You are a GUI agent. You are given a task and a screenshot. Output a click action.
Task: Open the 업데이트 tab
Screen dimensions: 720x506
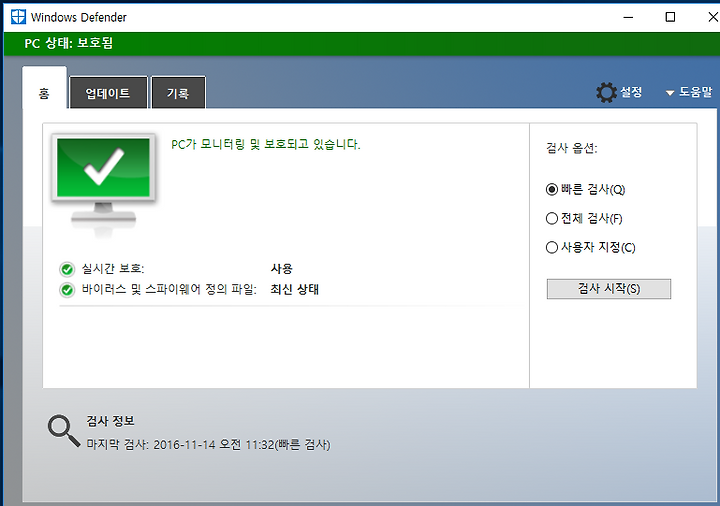[x=108, y=93]
